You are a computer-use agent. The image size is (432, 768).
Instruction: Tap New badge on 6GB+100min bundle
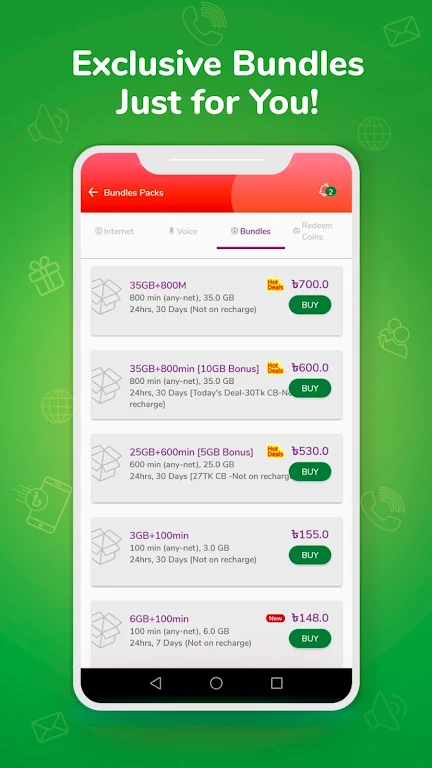pos(275,618)
